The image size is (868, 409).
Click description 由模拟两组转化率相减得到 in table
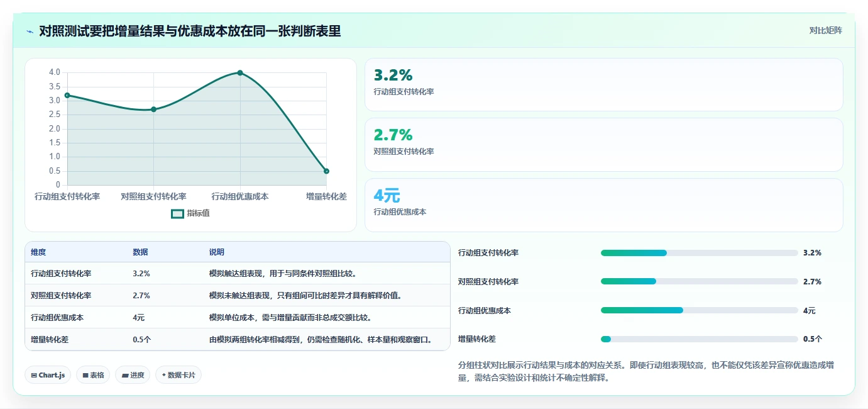point(321,340)
